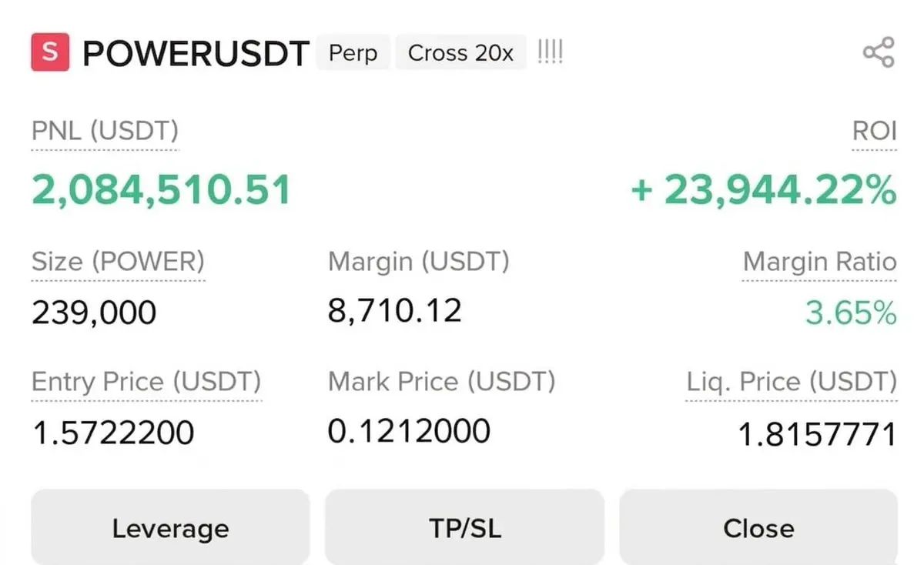Tap the Liq. Price (USDT) label
The image size is (924, 565).
[792, 382]
